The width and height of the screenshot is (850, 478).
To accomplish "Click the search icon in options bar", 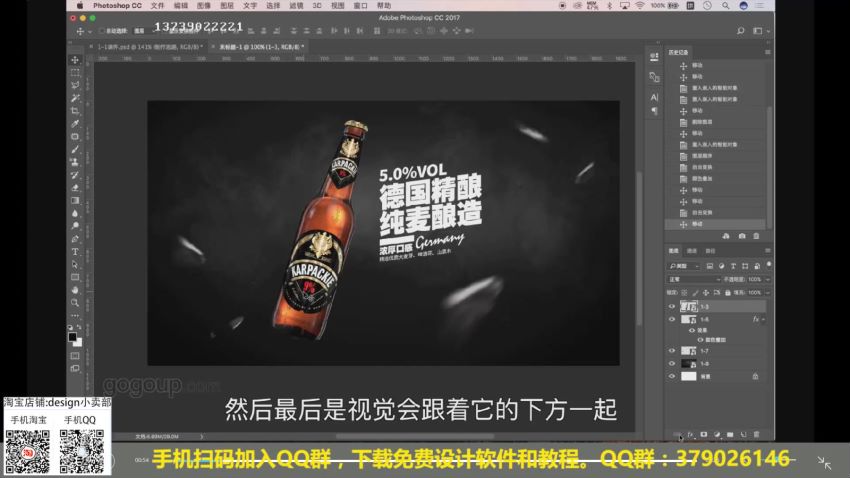I will 740,31.
